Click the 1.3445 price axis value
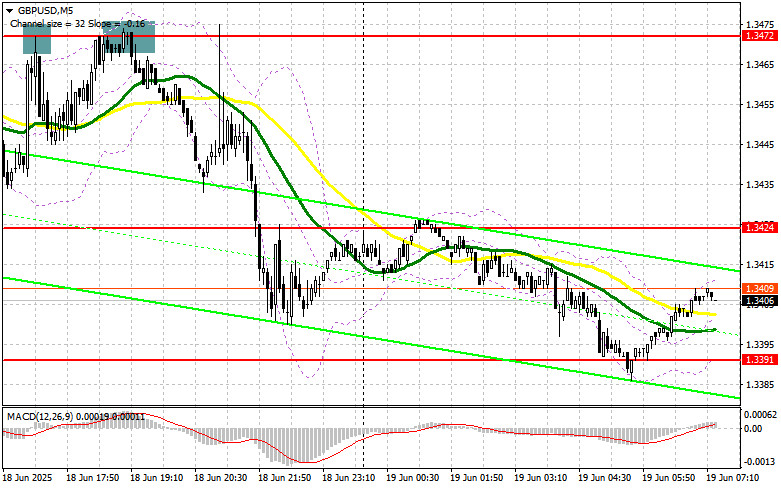Screen dimensions: 781x489 point(761,144)
